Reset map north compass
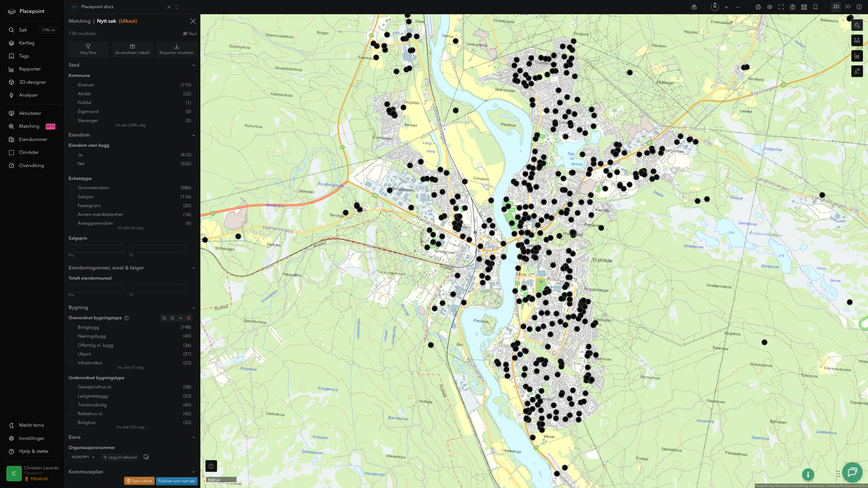The image size is (868, 488). pyautogui.click(x=715, y=7)
